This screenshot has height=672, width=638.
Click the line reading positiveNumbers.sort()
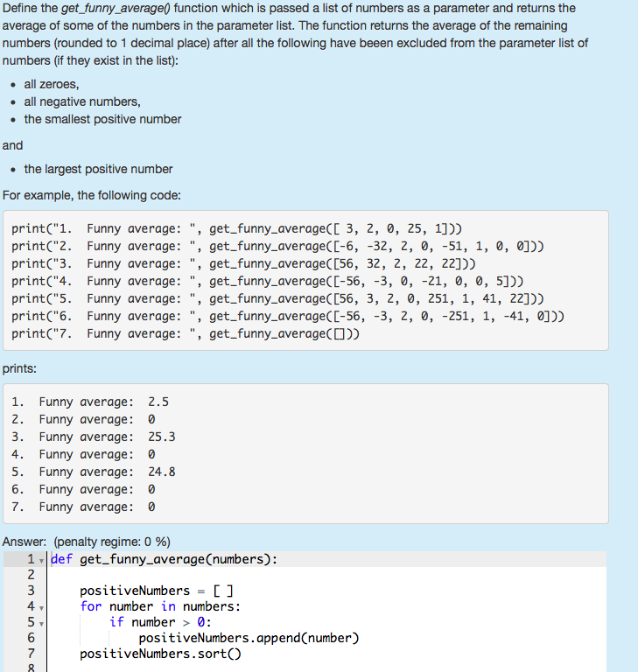(160, 654)
